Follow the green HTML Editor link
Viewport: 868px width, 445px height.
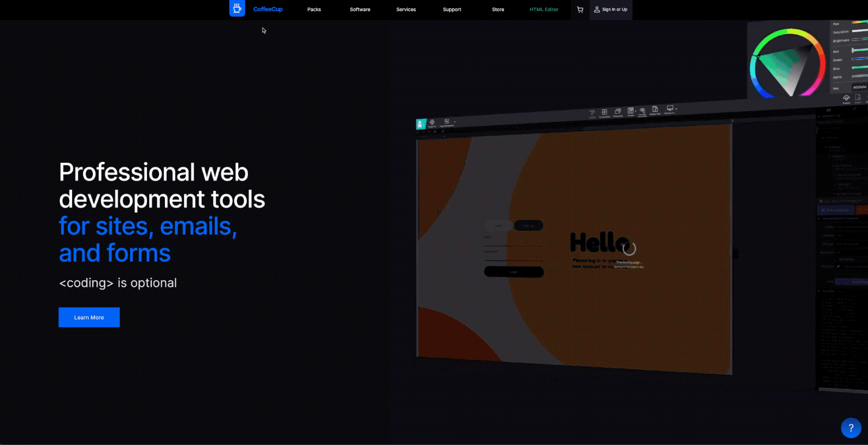pyautogui.click(x=544, y=10)
